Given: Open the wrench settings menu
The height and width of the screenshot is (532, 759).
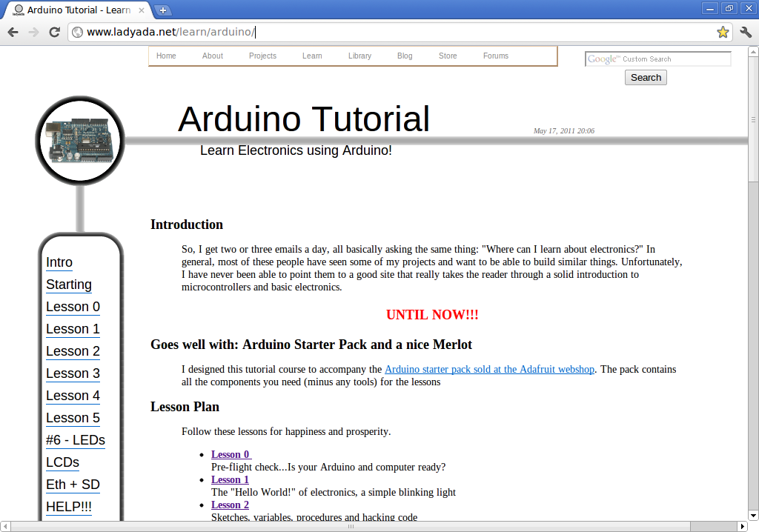Looking at the screenshot, I should (x=746, y=32).
